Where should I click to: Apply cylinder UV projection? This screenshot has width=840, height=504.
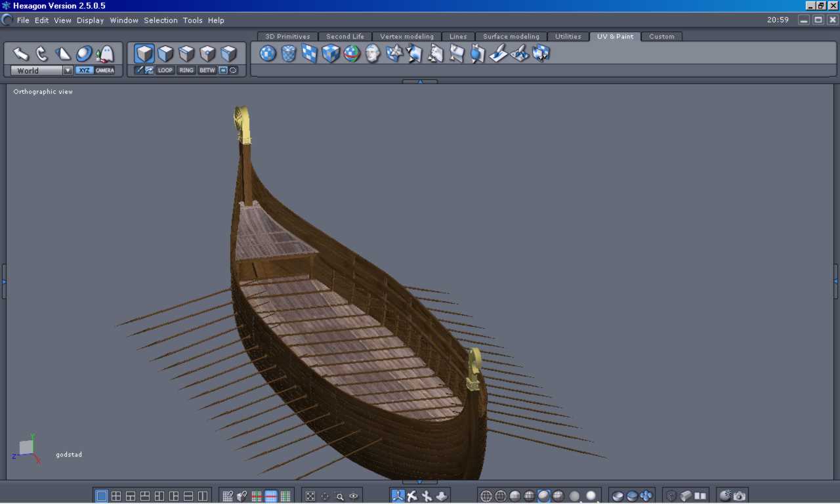coord(289,53)
